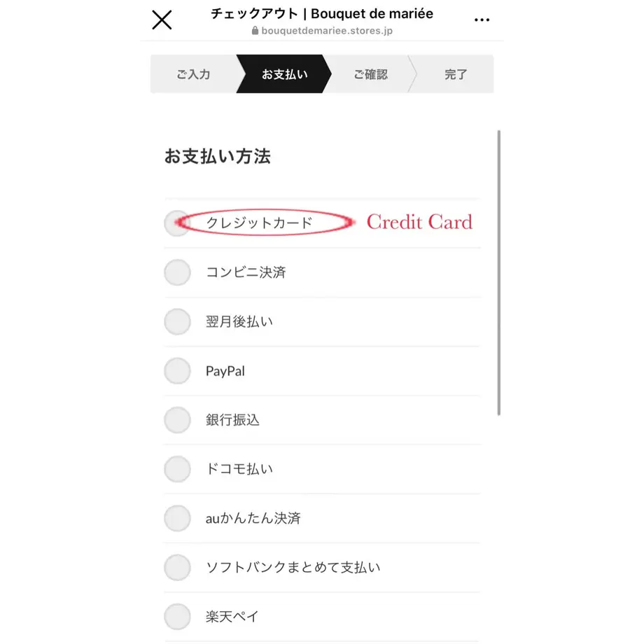
Task: Select the クレジットカード radio button
Action: (x=177, y=223)
